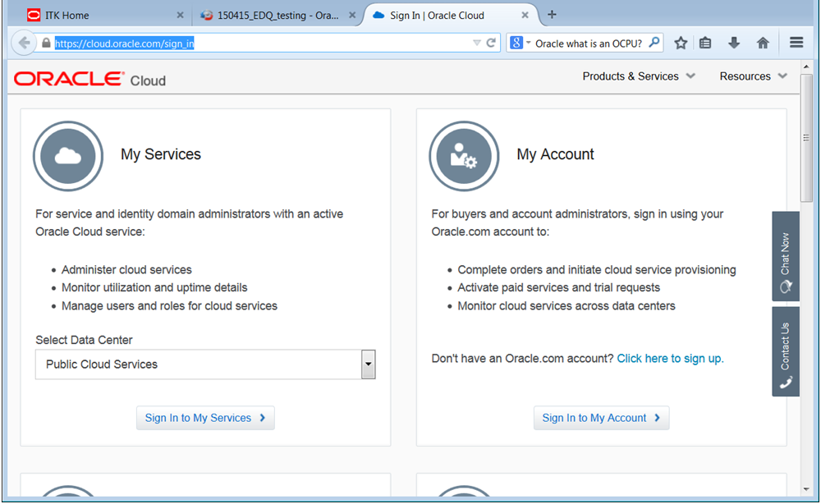Open the URL history dropdown arrow

pyautogui.click(x=476, y=43)
